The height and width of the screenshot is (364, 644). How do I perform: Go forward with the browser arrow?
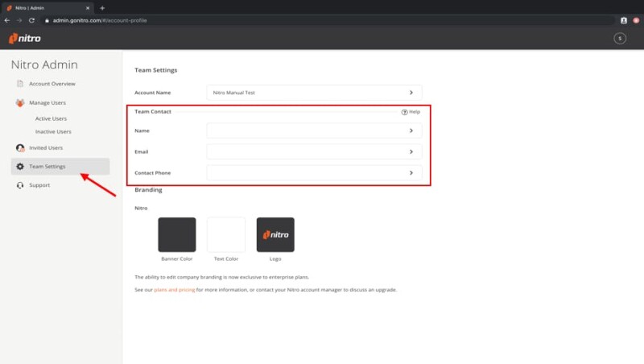click(19, 20)
